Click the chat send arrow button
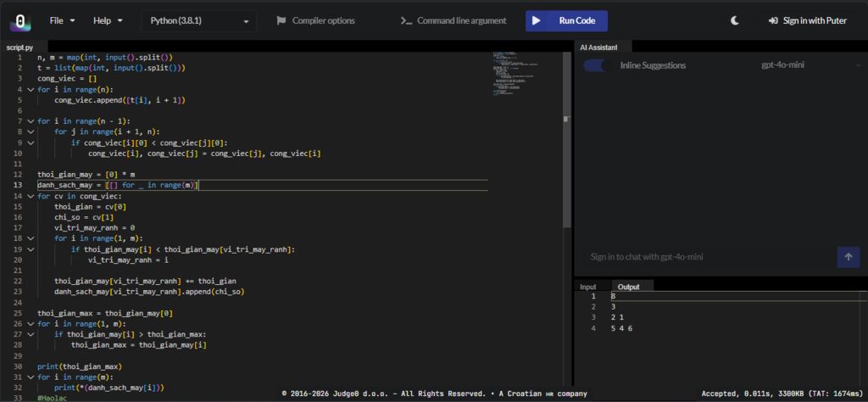 pos(848,257)
